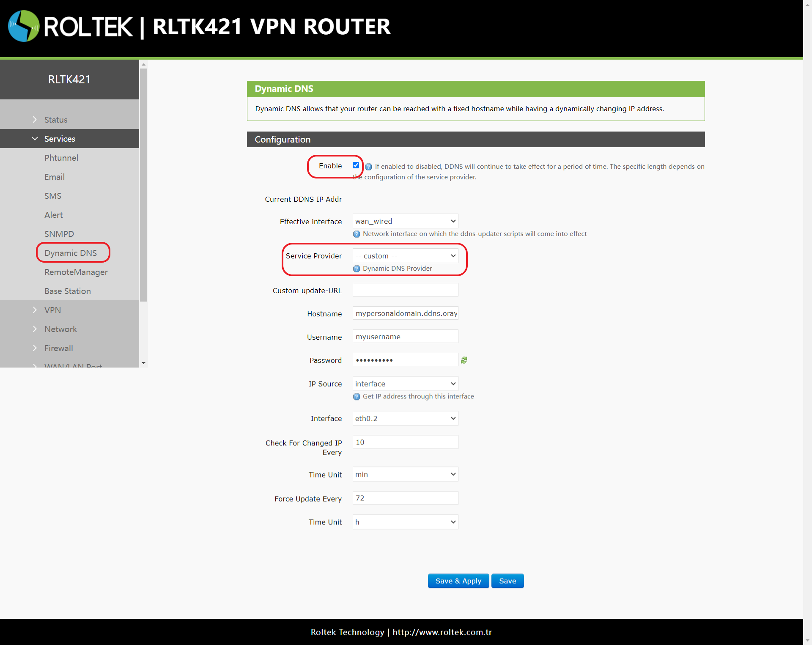This screenshot has height=645, width=812.
Task: Click help icon under Effective interface
Action: pos(357,234)
